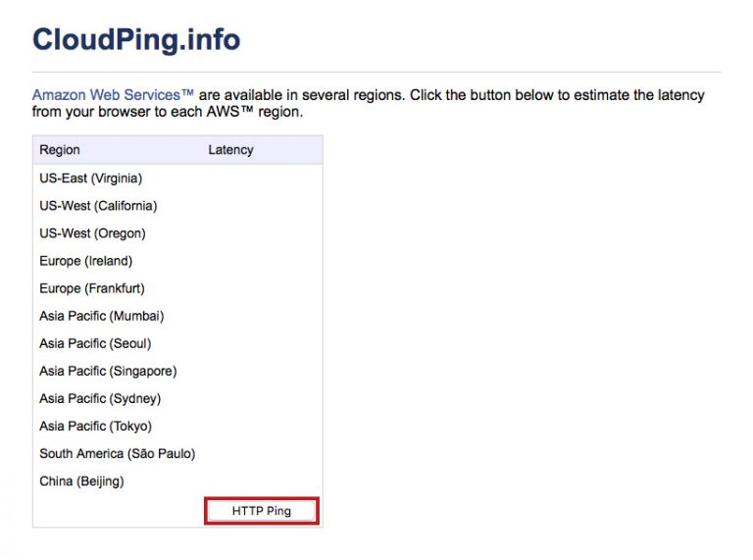Viewport: 753px width, 560px height.
Task: Select the Asia Pacific (Singapore) region name
Action: (108, 371)
